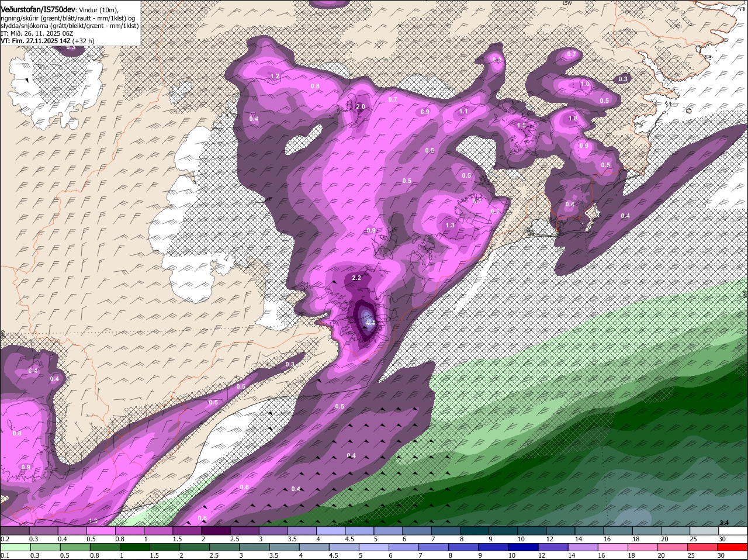This screenshot has height=560, width=748.
Task: Click the 1.5 precipitation value on the map
Action: pos(521,126)
